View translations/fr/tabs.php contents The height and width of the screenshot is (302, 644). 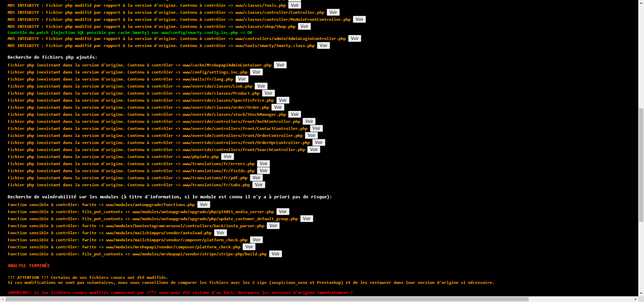[259, 185]
